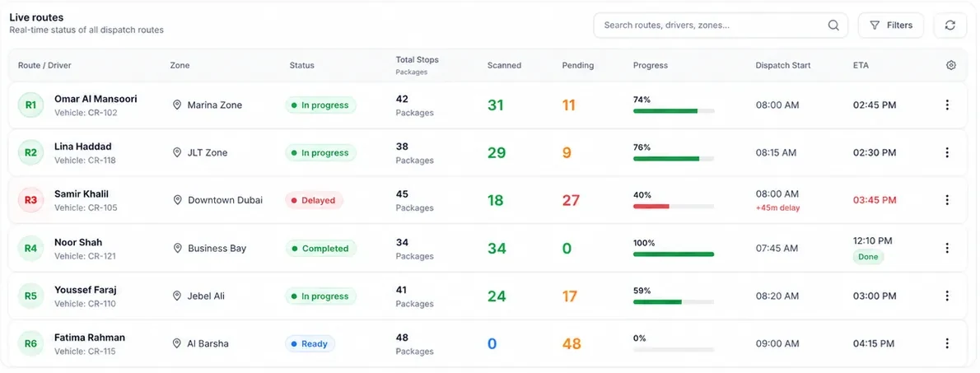Click the refresh routes button
Viewport: 980px width, 373px height.
click(x=950, y=26)
